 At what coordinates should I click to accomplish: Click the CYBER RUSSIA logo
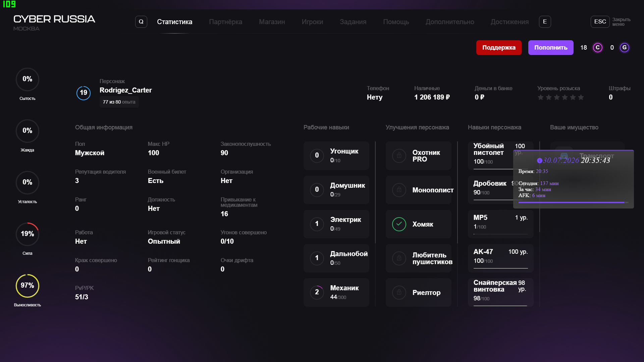tap(54, 19)
